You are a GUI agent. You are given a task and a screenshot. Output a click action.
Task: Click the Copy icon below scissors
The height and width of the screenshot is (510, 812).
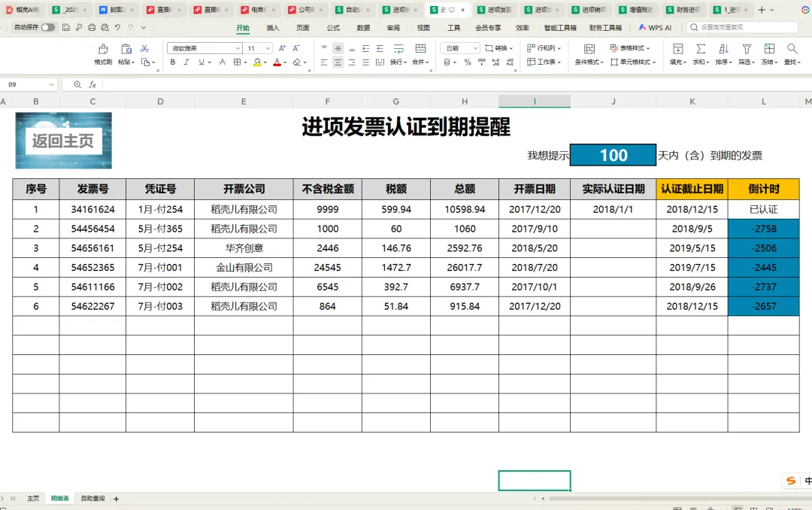pos(146,62)
